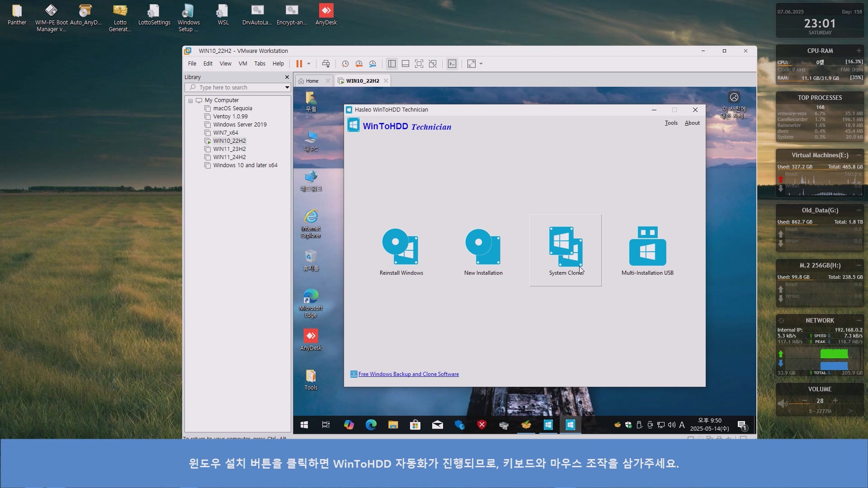This screenshot has width=868, height=488.
Task: Select Windows Server 2019 virtual machine
Action: click(240, 125)
